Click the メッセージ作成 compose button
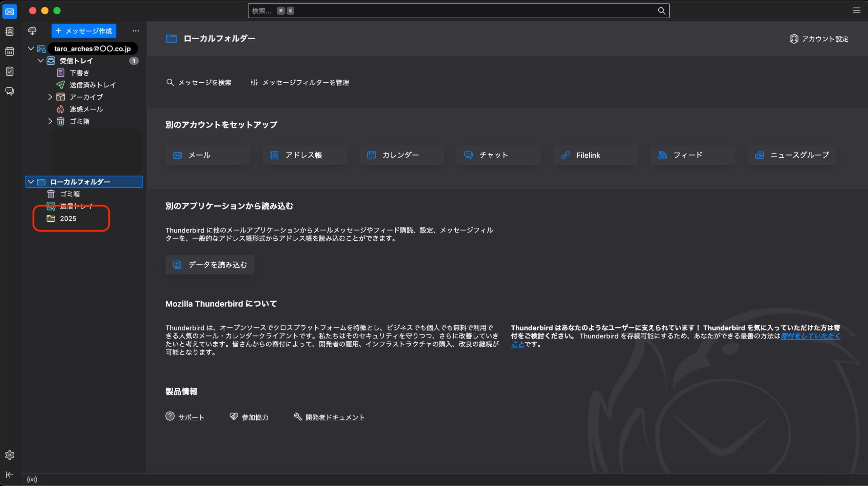The height and width of the screenshot is (486, 868). (84, 31)
